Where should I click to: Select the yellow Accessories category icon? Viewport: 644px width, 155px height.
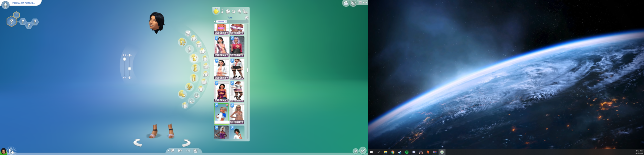coord(189,87)
